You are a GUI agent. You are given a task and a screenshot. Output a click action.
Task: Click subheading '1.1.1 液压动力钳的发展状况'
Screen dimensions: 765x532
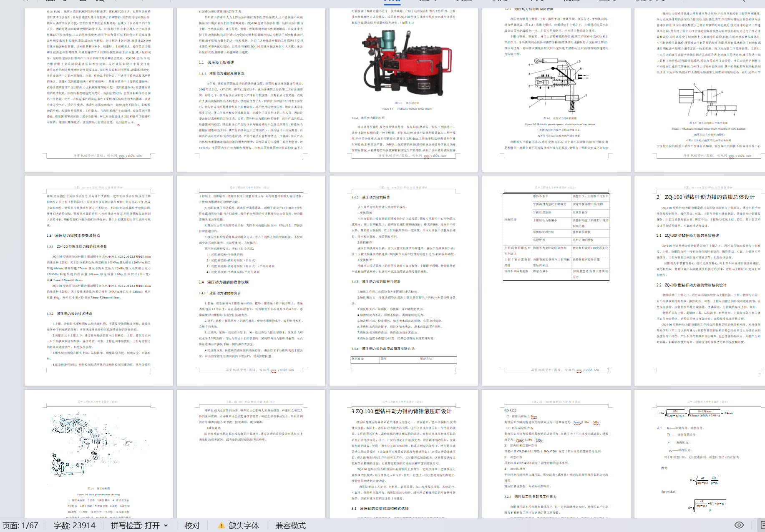[x=221, y=73]
